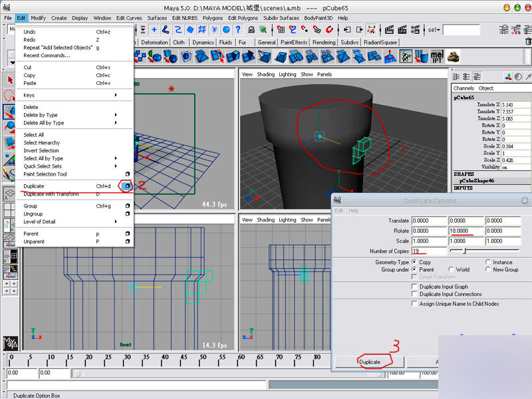This screenshot has height=399, width=532.
Task: Click the mel IPT shelf icon
Action: tap(437, 57)
